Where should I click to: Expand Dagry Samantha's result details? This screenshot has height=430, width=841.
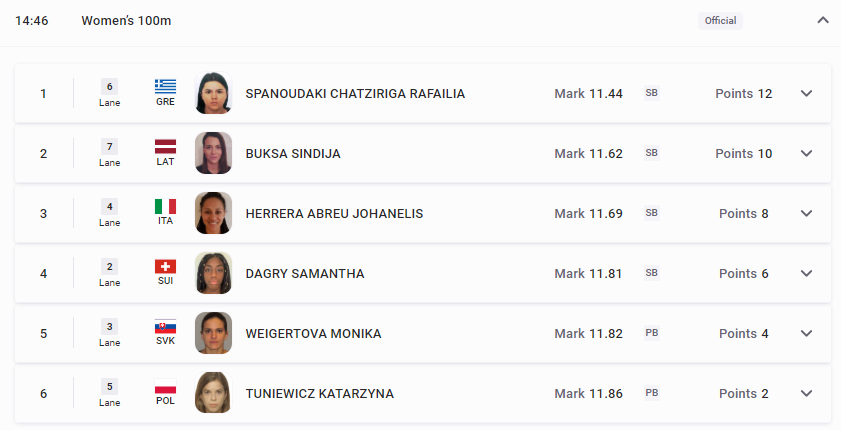pos(806,273)
